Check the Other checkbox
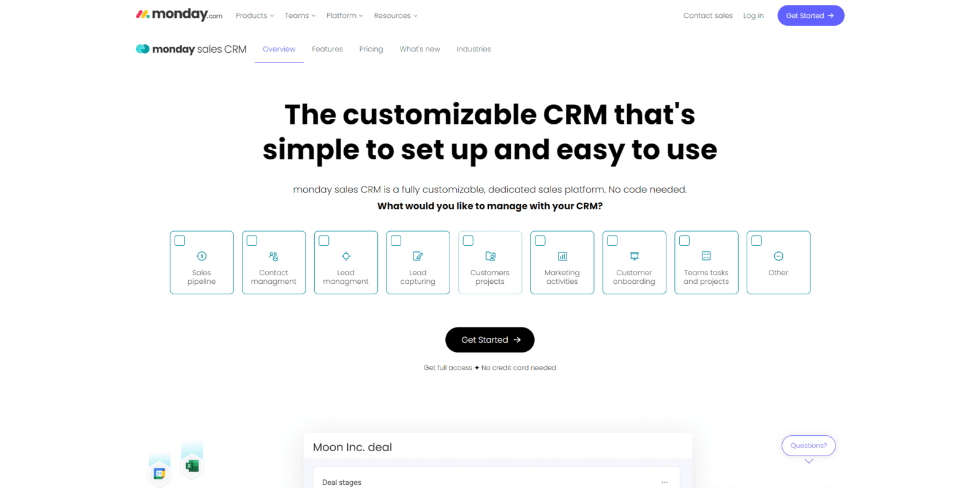Image resolution: width=980 pixels, height=488 pixels. tap(757, 241)
